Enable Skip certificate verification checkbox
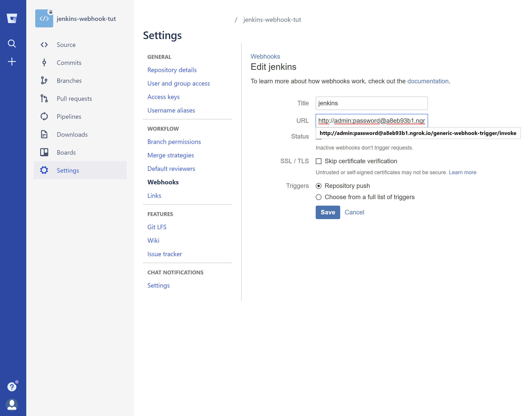The width and height of the screenshot is (532, 416). (x=318, y=161)
